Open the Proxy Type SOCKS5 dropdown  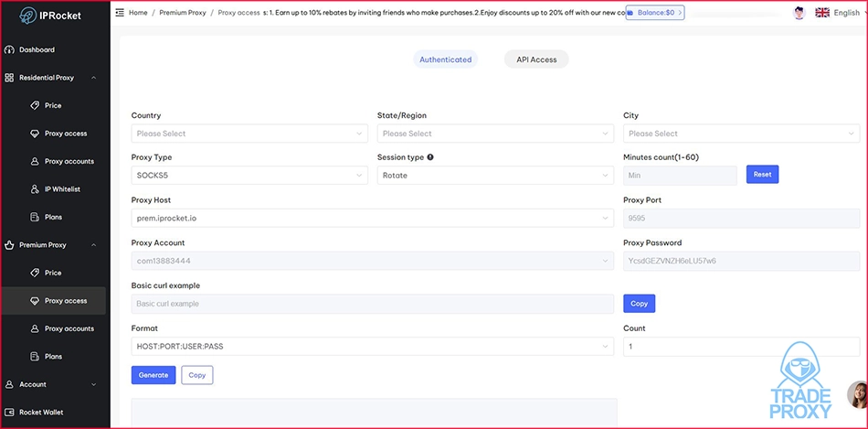click(x=249, y=175)
